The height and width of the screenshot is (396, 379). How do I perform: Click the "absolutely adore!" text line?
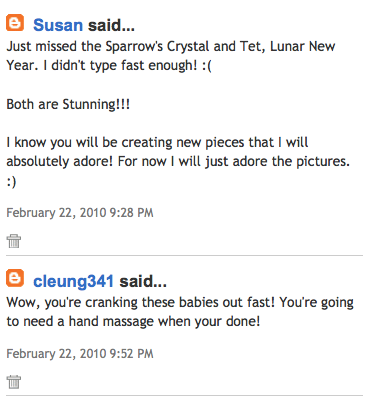pyautogui.click(x=178, y=162)
